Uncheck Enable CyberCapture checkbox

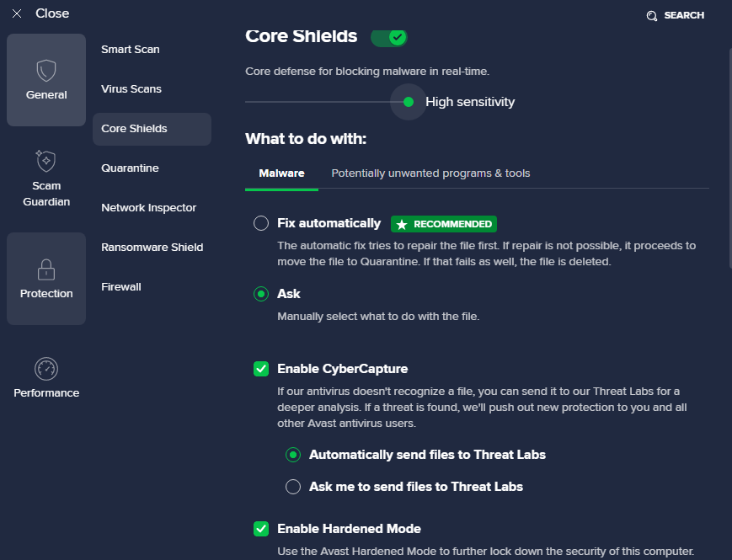pos(261,369)
